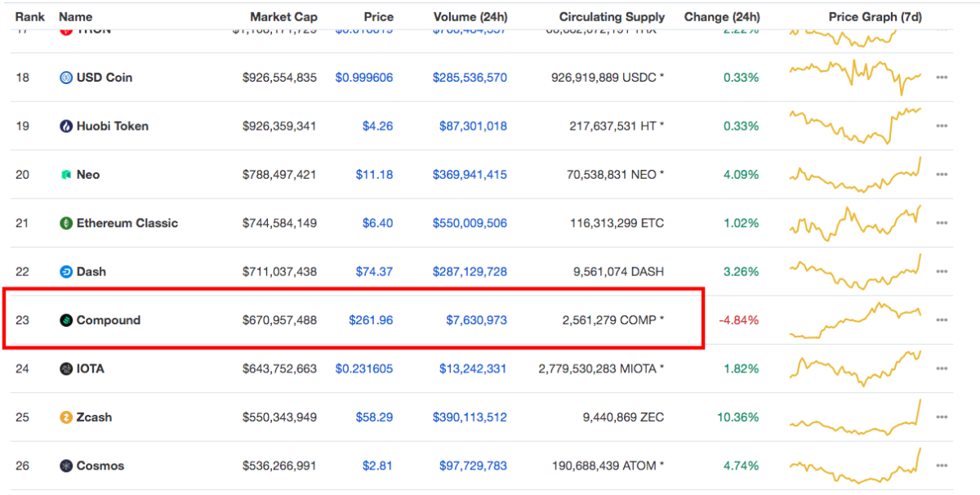Open the Compound name link
Viewport: 980px width, 495px height.
tap(109, 320)
